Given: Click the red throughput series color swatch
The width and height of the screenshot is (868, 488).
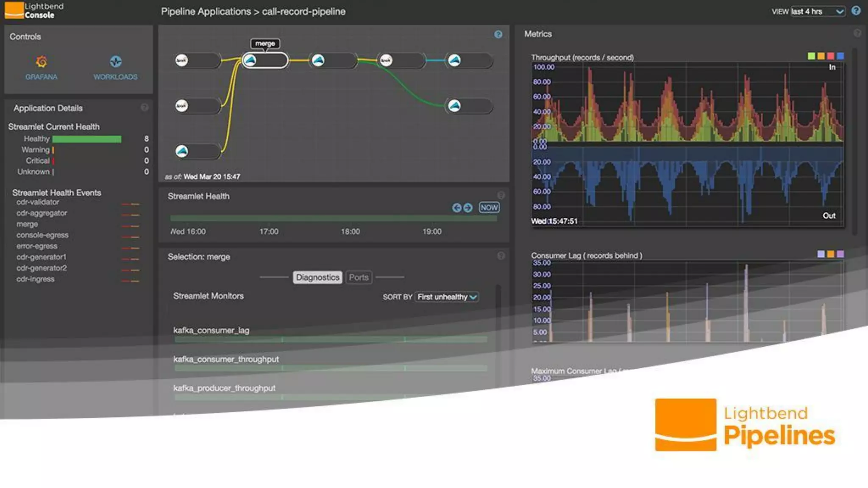Looking at the screenshot, I should coord(831,56).
